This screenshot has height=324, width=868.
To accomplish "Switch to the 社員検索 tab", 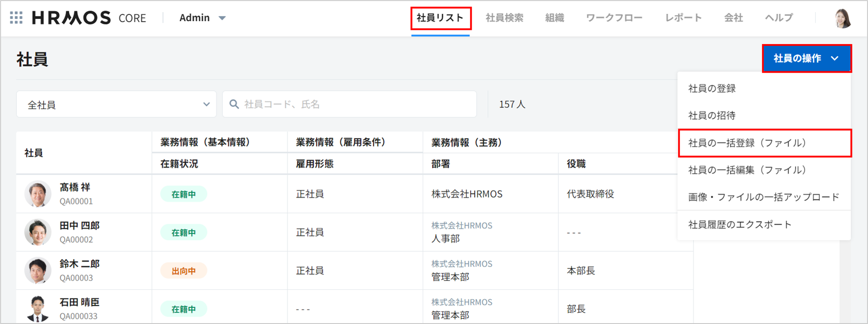I will [504, 18].
